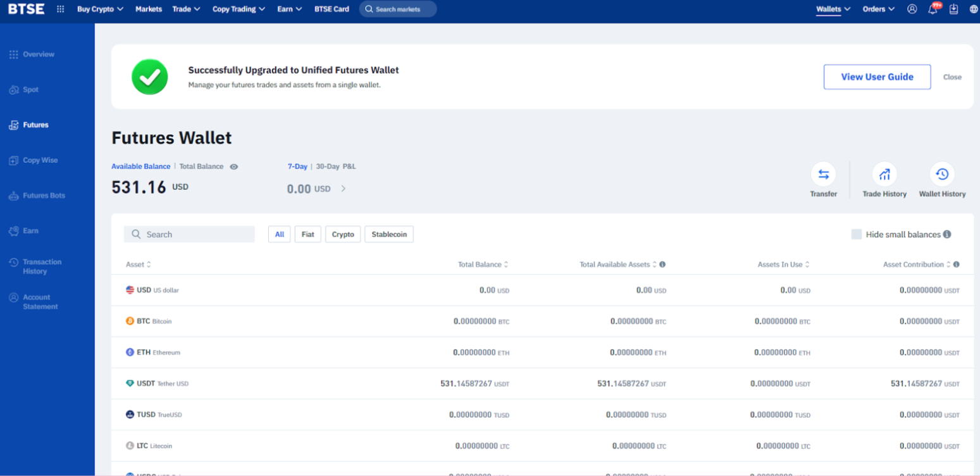
Task: Expand the Orders dropdown
Action: 878,9
